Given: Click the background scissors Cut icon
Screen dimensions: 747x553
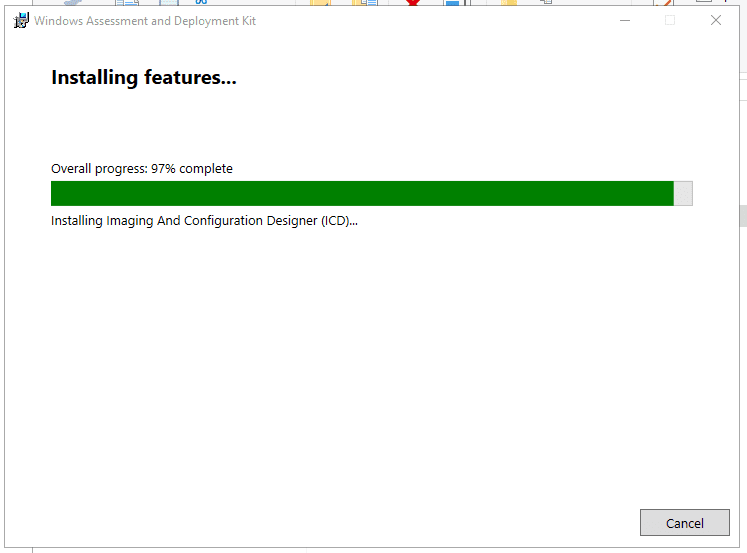Looking at the screenshot, I should 201,3.
